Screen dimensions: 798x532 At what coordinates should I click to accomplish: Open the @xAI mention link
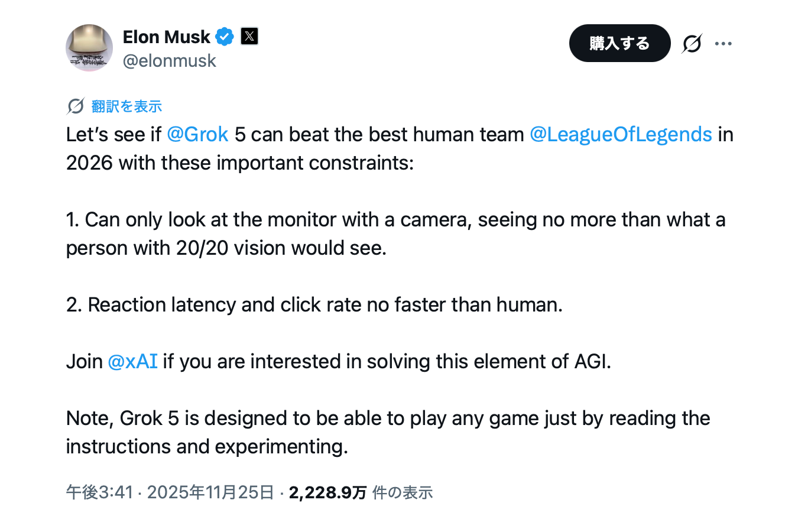click(132, 362)
